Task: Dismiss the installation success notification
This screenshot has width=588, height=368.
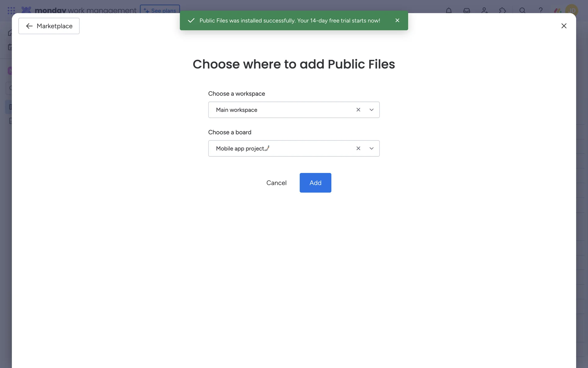Action: pos(397,20)
